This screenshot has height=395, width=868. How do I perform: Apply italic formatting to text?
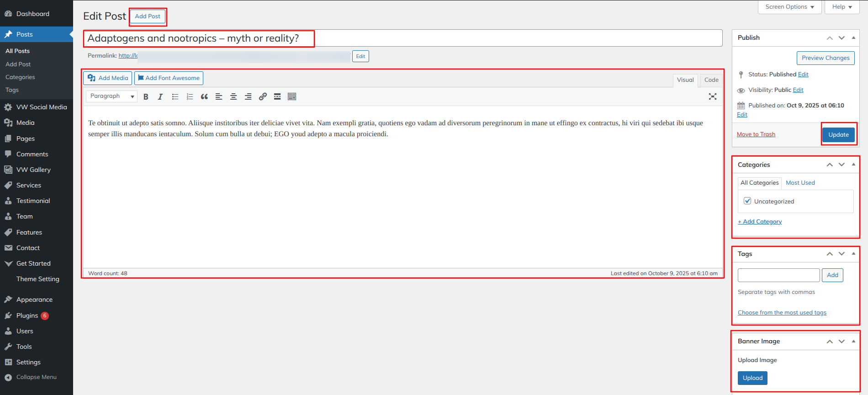click(x=160, y=96)
